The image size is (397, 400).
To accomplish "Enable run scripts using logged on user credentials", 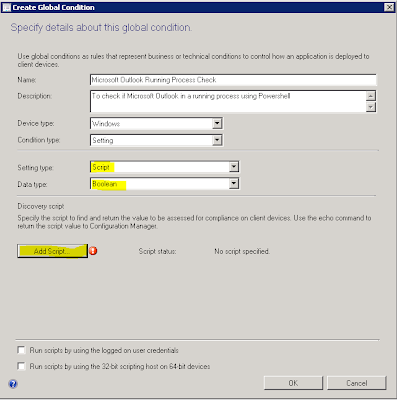I will tap(21, 350).
